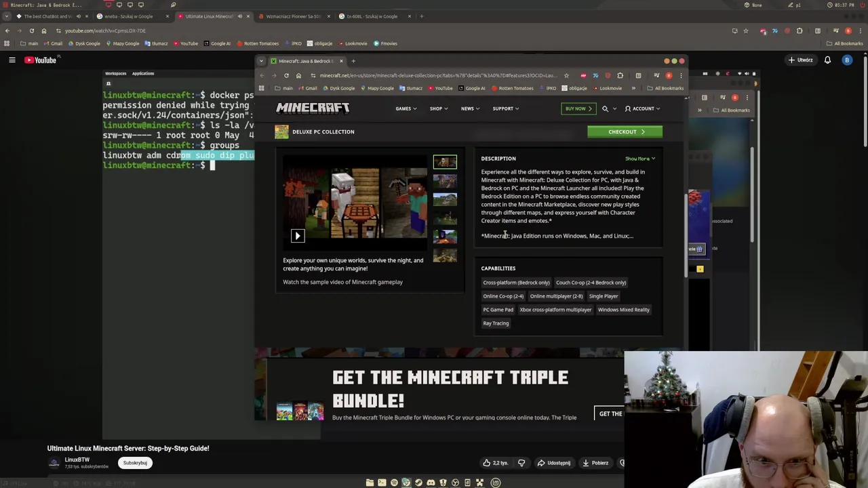Open the file manager folder in taskbar
This screenshot has height=488, width=868.
point(370,483)
